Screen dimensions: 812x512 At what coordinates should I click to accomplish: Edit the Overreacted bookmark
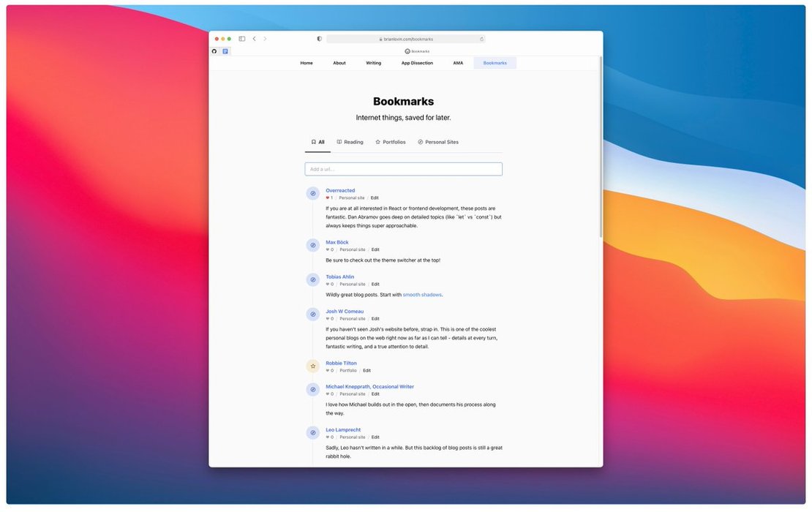point(375,197)
